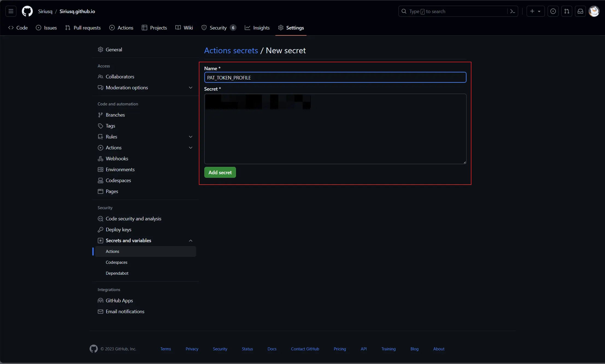Collapse the Secrets and variables section
The image size is (605, 364).
191,241
